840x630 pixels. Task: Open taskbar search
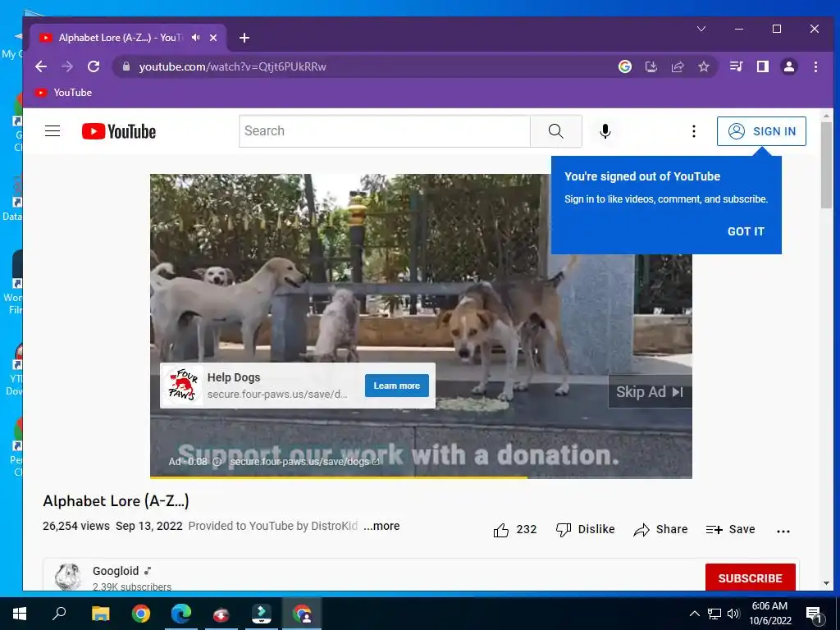click(x=59, y=614)
